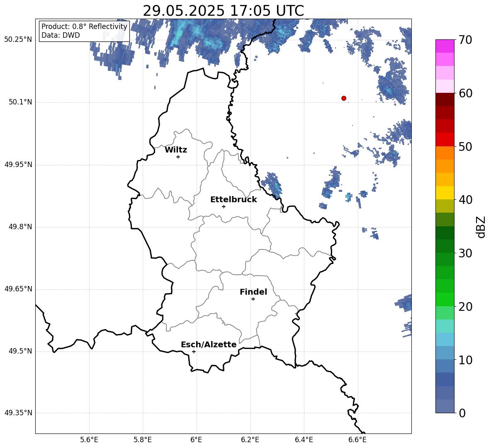This screenshot has height=448, width=491.
Task: Click the 50.25°N latitude label
Action: tap(18, 40)
